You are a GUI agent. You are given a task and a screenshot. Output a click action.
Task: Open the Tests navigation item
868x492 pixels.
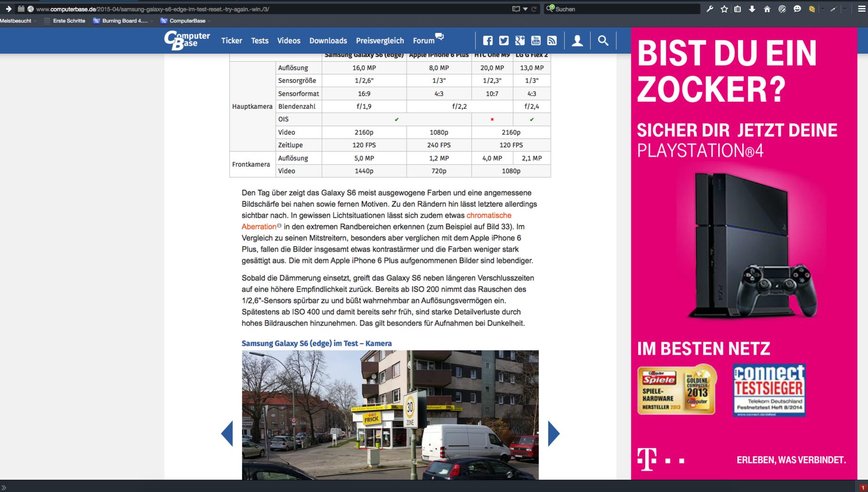pyautogui.click(x=260, y=41)
